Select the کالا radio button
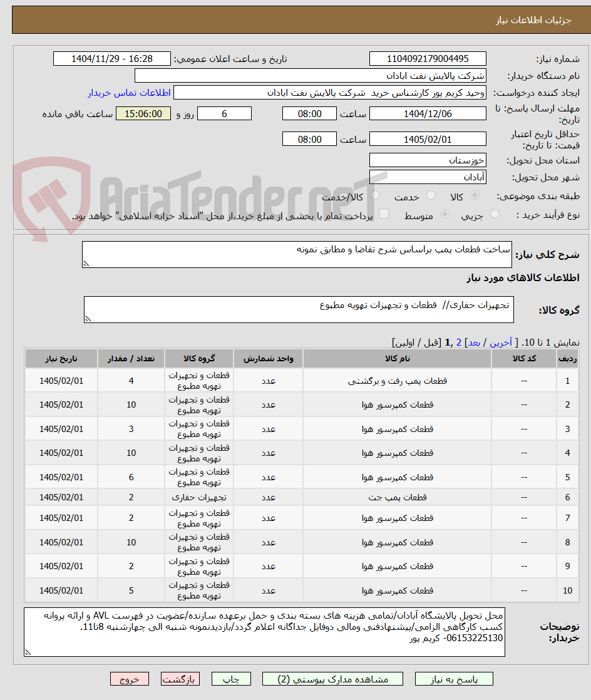Viewport: 591px width, 700px height. point(475,195)
